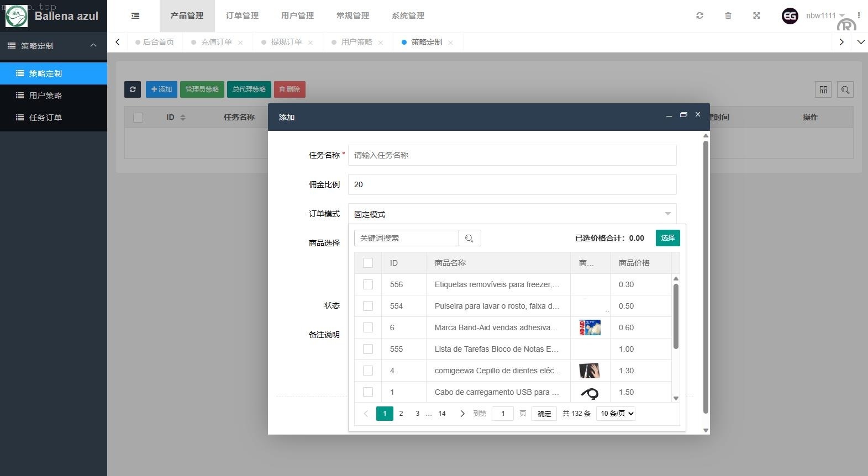
Task: Select all products with header checkbox
Action: tap(368, 263)
